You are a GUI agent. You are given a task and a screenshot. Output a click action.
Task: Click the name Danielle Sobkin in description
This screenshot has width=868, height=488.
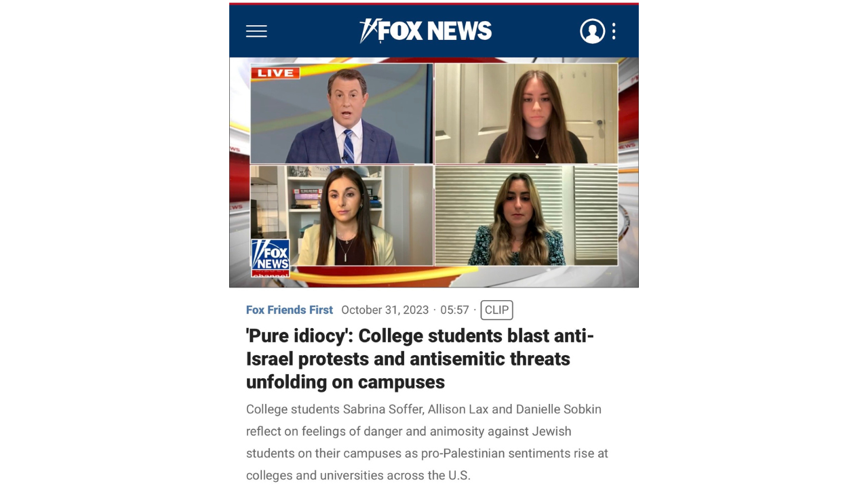(559, 409)
